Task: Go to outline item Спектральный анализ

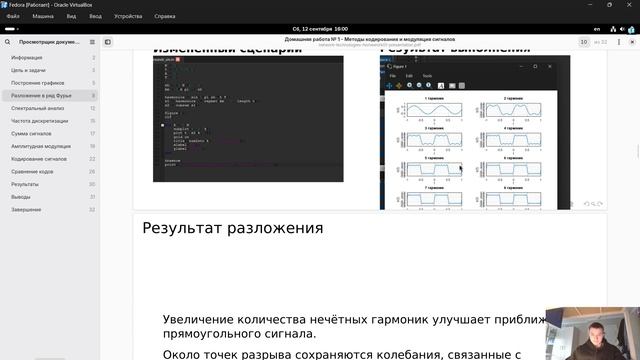Action: point(50,108)
